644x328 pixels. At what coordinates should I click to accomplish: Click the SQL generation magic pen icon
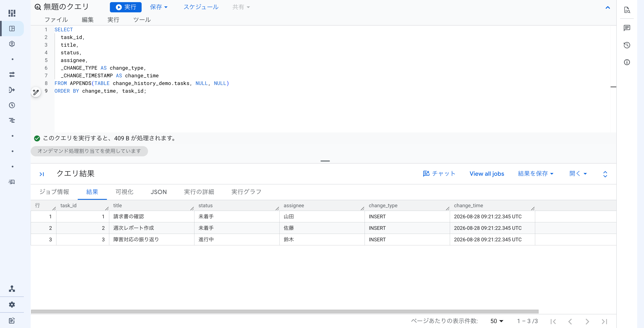[36, 92]
